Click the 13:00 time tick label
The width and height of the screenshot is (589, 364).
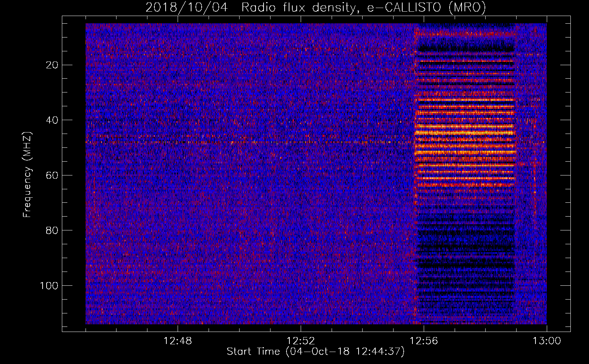[547, 341]
